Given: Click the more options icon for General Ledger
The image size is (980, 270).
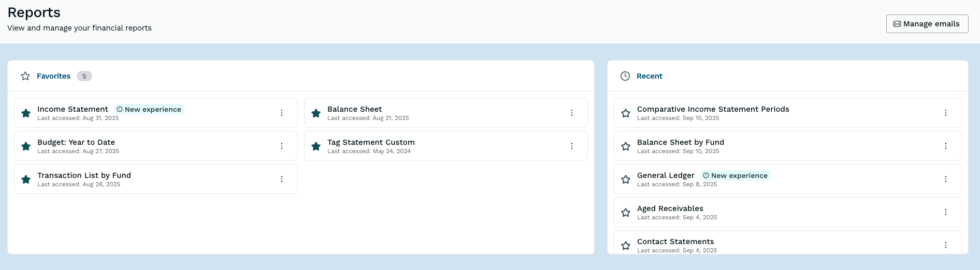Looking at the screenshot, I should point(946,179).
